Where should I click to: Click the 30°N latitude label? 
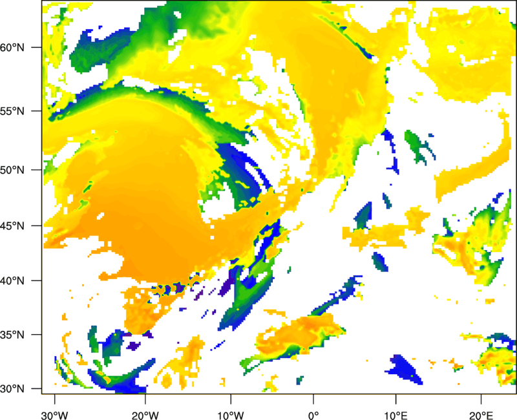point(12,389)
